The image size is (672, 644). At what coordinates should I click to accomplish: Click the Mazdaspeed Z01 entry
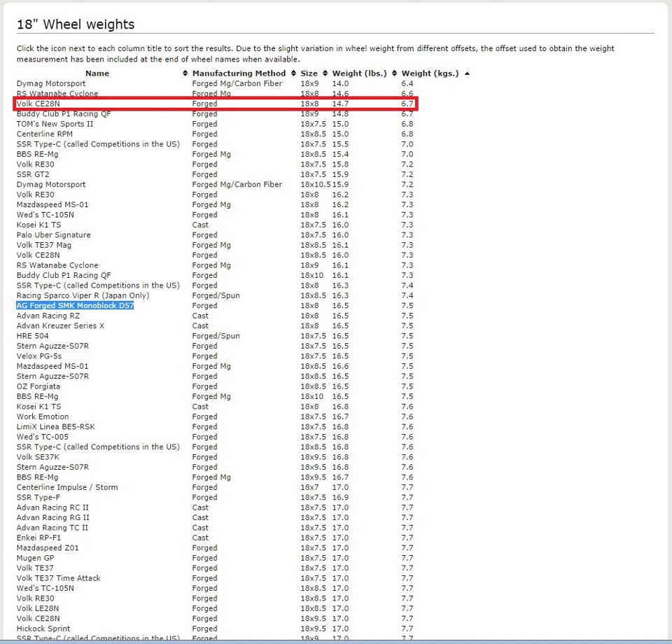tap(48, 547)
